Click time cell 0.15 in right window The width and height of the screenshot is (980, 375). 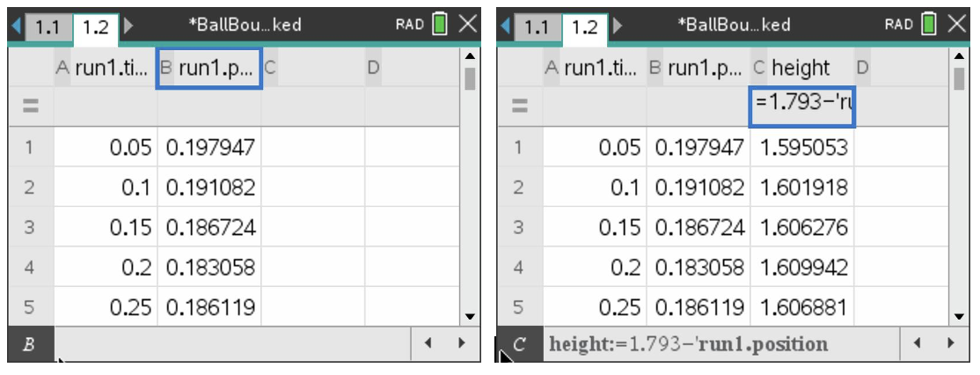pos(595,227)
